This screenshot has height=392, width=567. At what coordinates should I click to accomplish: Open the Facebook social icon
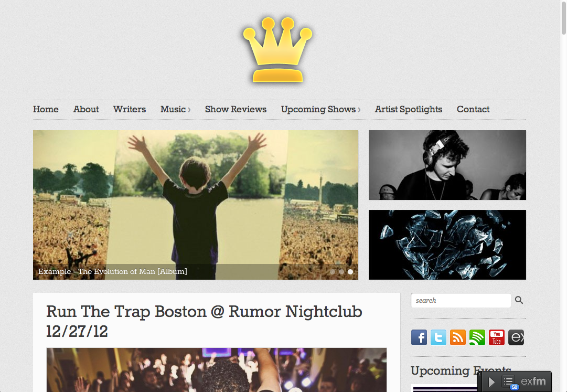[419, 337]
